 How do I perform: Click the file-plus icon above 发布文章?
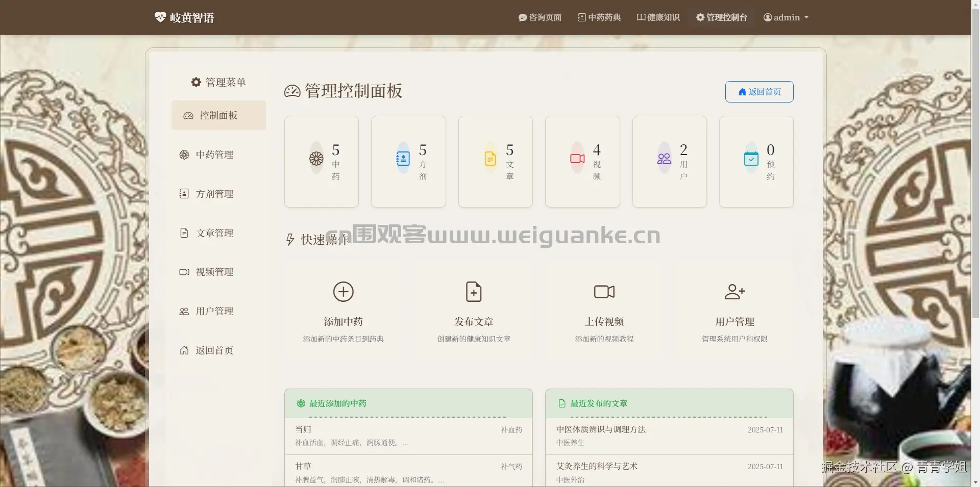[474, 292]
